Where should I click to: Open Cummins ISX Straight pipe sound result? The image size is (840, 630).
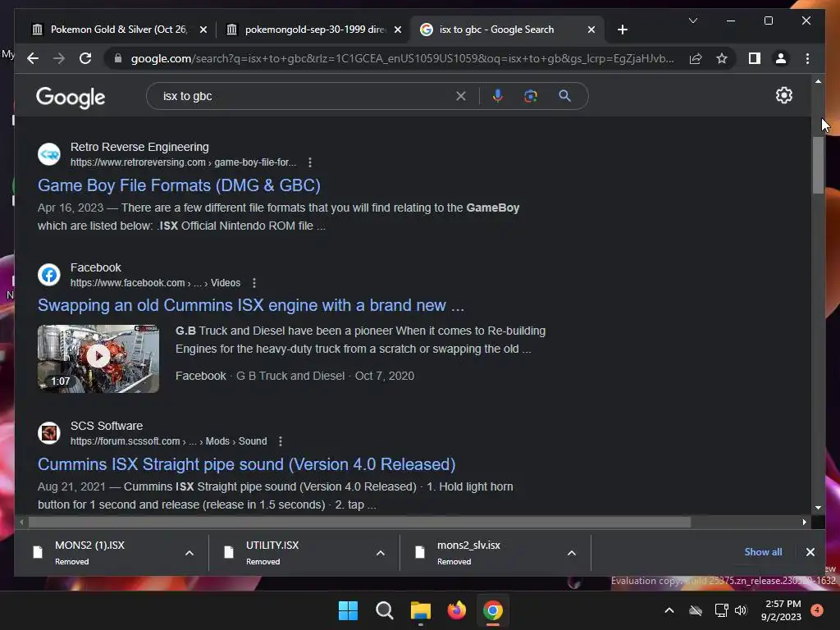pos(246,464)
